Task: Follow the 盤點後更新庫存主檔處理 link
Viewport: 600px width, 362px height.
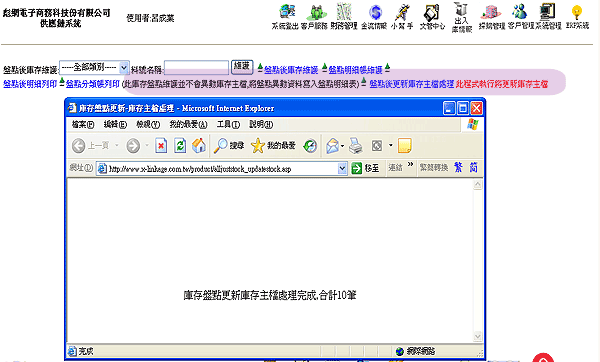Action: click(x=411, y=84)
